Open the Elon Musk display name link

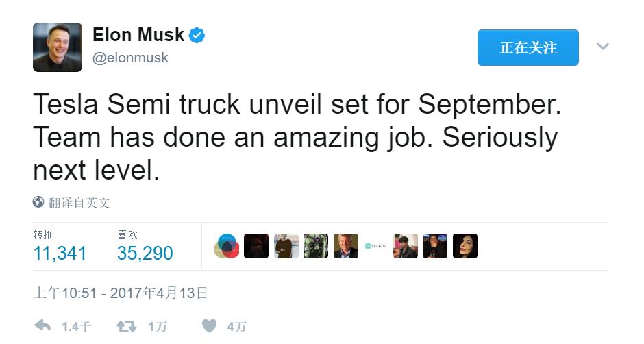[x=138, y=35]
